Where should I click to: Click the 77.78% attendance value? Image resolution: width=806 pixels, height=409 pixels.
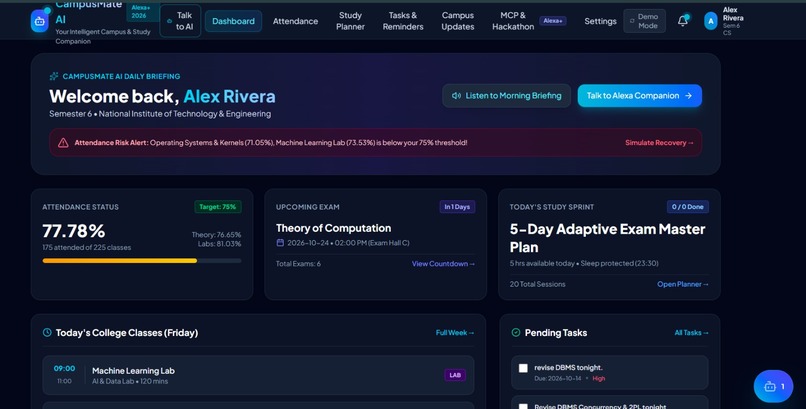point(74,231)
